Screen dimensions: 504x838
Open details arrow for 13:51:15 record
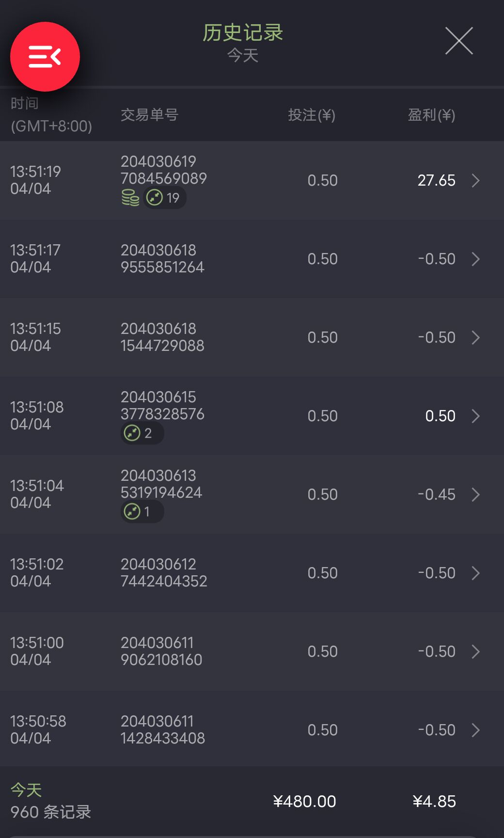(475, 338)
